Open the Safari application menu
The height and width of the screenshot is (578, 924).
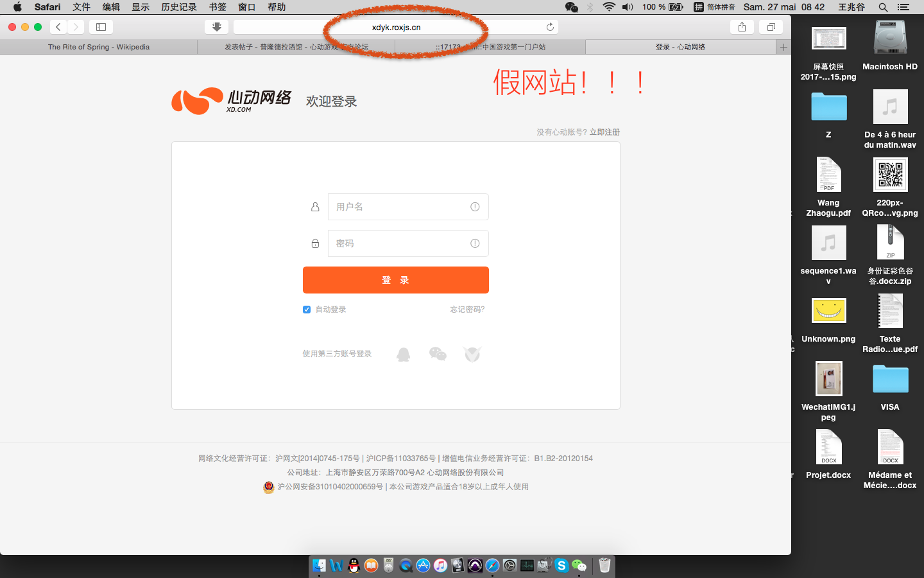(x=47, y=7)
